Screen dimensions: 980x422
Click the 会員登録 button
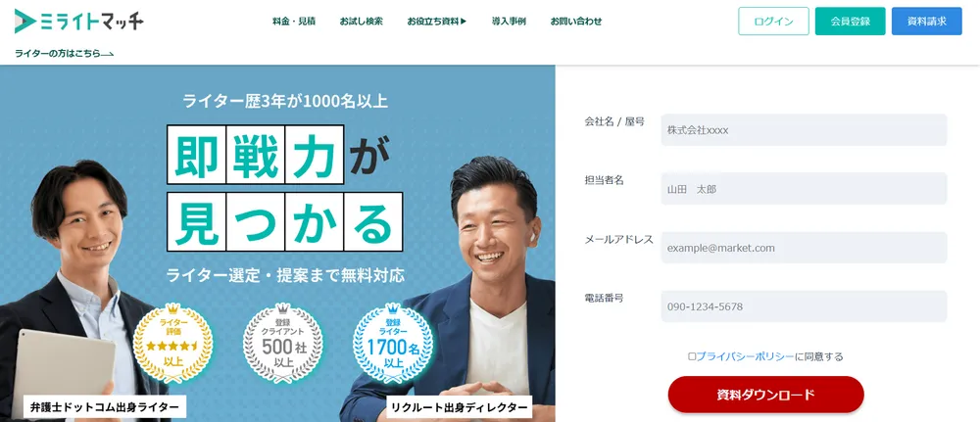tap(850, 22)
